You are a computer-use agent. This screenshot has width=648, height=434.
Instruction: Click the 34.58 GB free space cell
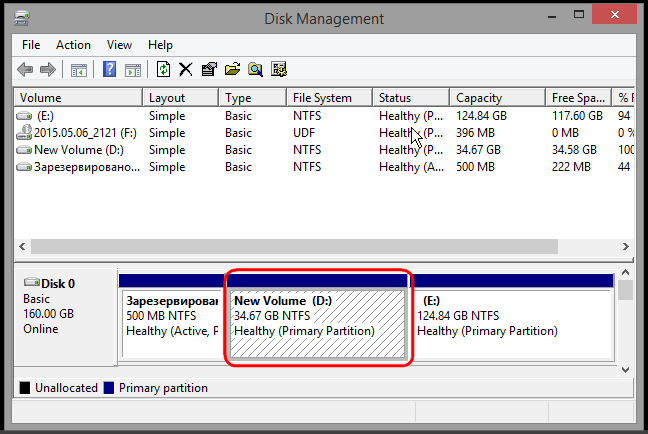point(574,150)
